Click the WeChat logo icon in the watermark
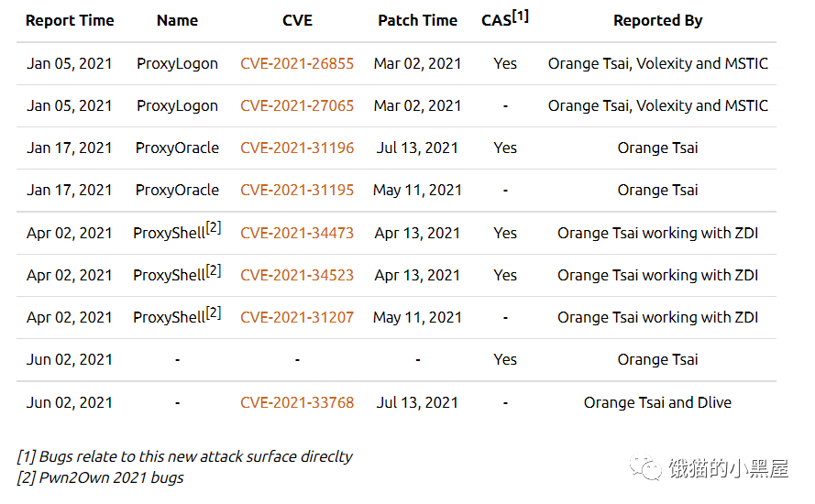 (652, 469)
